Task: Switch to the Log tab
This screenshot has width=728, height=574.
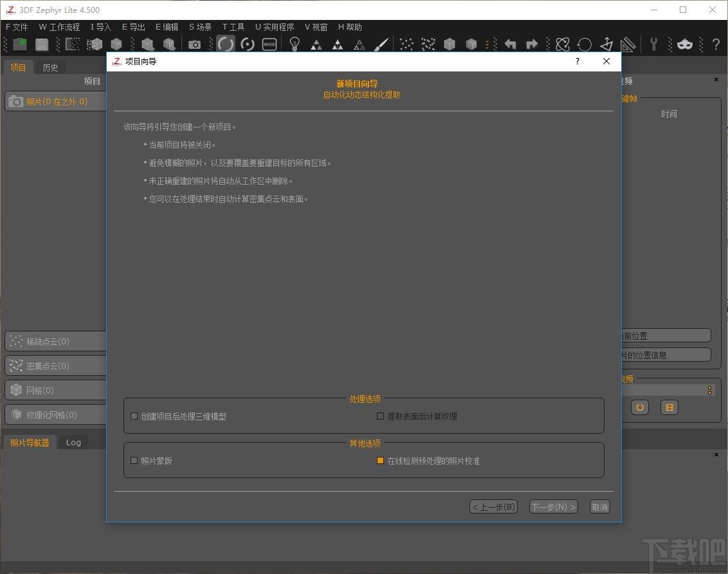Action: pyautogui.click(x=73, y=443)
